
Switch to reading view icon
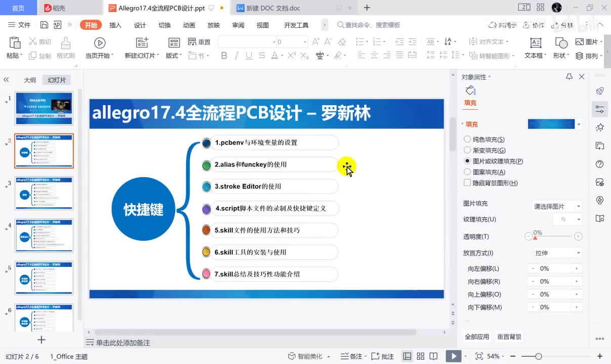tap(433, 356)
